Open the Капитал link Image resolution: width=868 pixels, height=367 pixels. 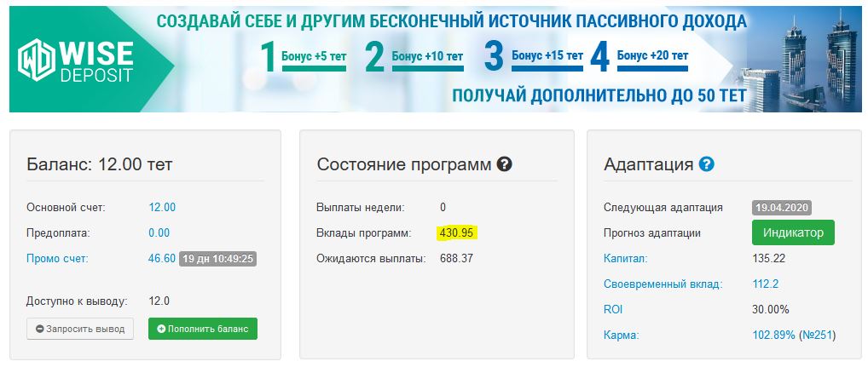point(626,258)
